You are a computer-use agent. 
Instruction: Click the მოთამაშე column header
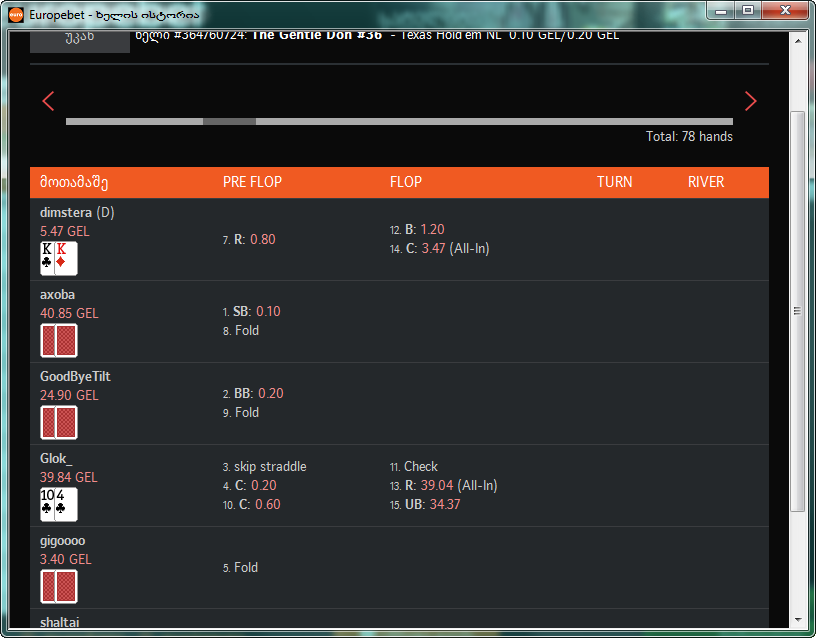pos(74,182)
